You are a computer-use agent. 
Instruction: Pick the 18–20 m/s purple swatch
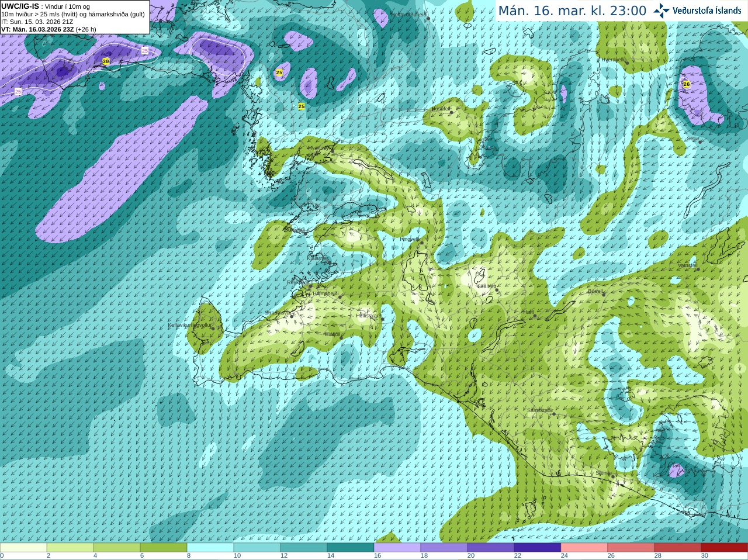(444, 548)
